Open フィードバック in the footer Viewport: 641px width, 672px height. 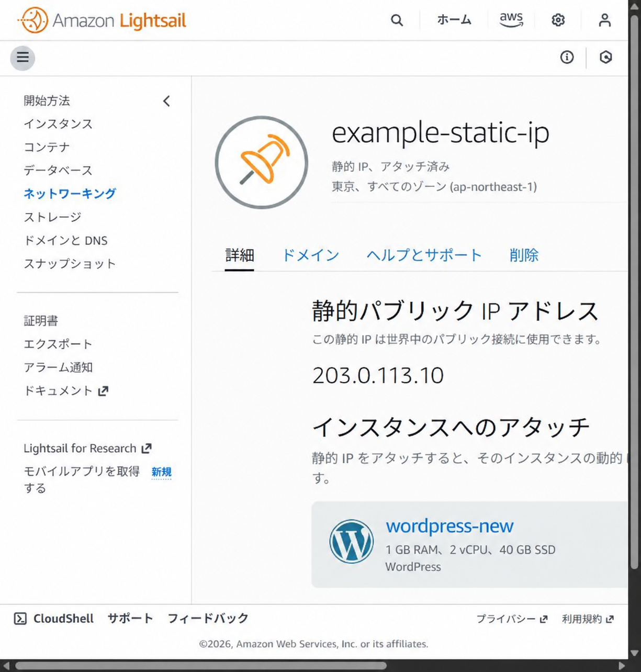pos(208,619)
